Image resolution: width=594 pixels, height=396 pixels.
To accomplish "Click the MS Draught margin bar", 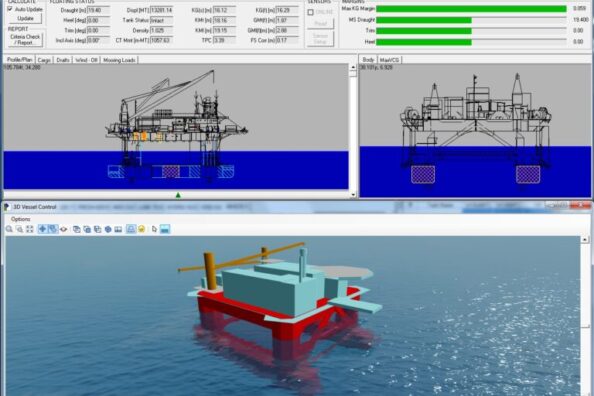I will (471, 20).
